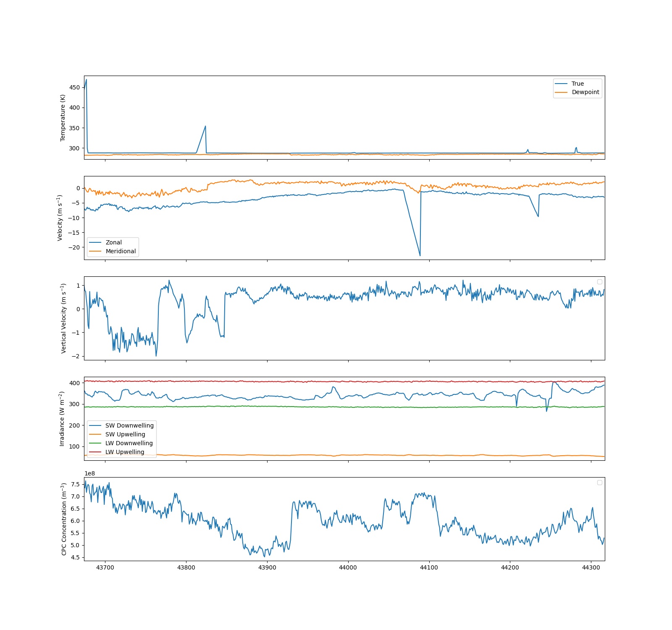This screenshot has width=672, height=630.
Task: Click the 4.5 tick on CPC axis
Action: tap(75, 557)
